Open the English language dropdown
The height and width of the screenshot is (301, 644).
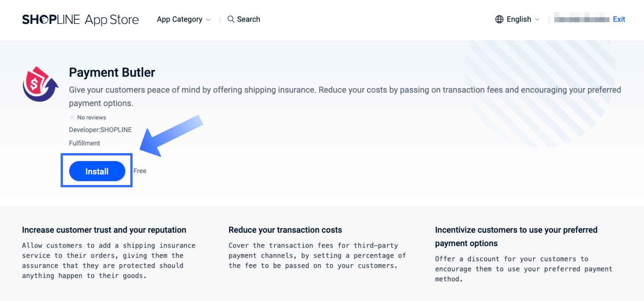(519, 19)
